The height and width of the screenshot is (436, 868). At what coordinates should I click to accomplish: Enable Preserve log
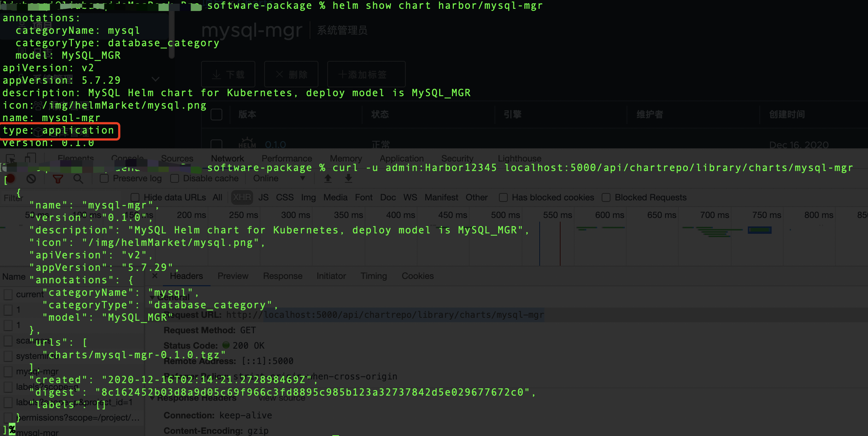[104, 178]
